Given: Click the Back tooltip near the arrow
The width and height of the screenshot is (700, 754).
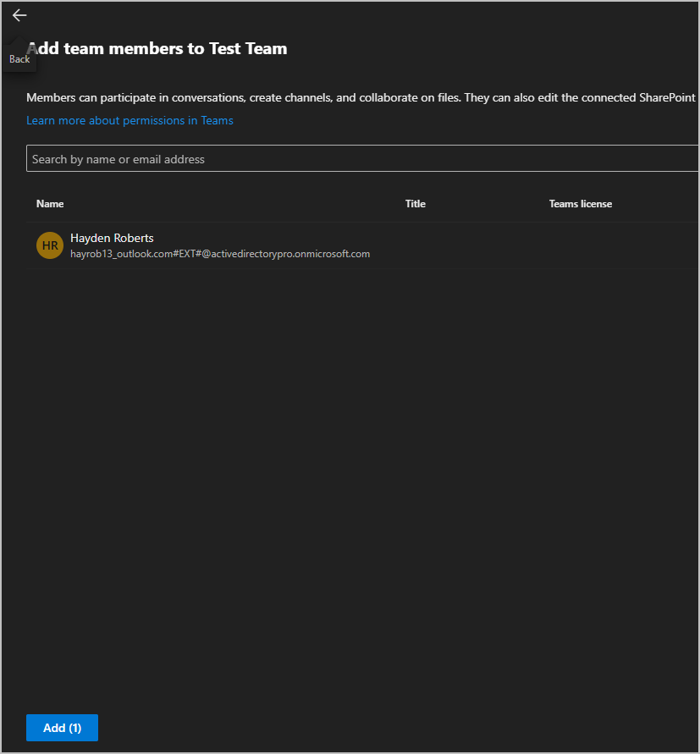Looking at the screenshot, I should point(19,58).
